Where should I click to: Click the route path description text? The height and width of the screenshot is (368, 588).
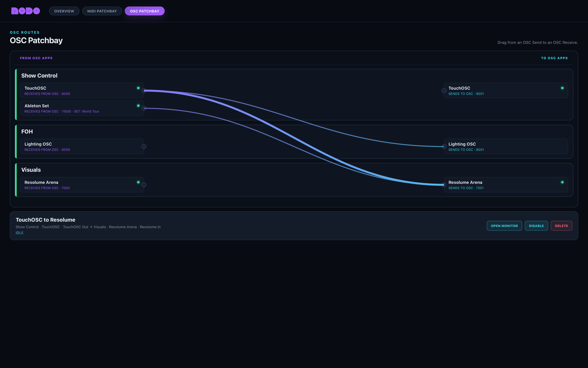coord(88,227)
